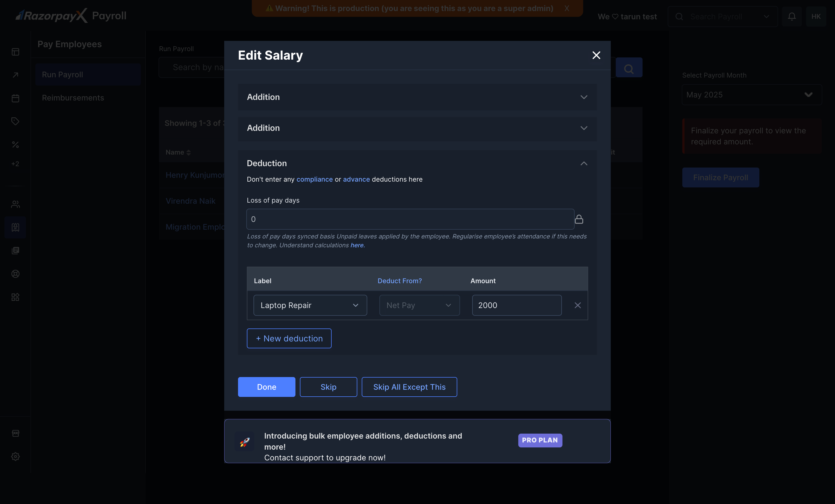This screenshot has width=835, height=504.
Task: Dismiss the production warning banner
Action: click(x=567, y=8)
